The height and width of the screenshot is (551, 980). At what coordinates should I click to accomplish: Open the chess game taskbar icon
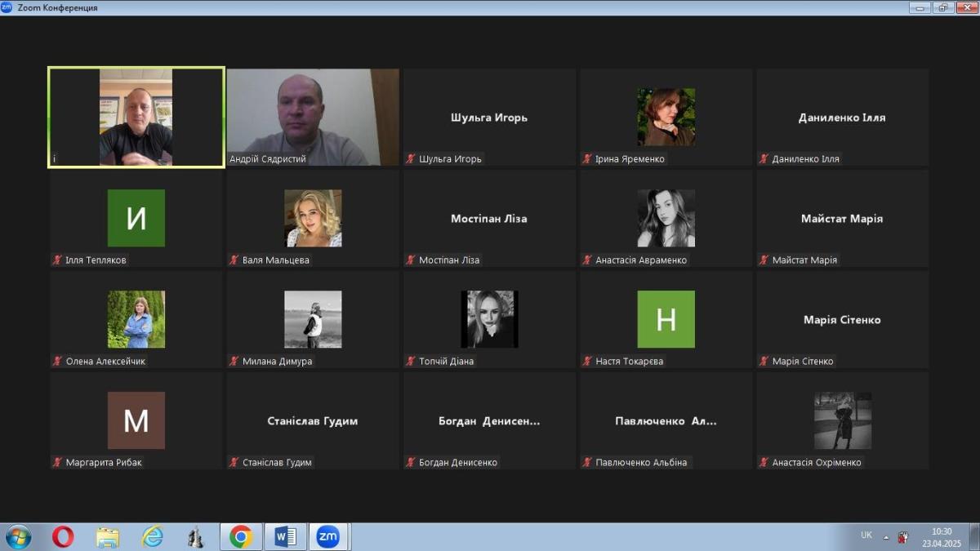(196, 536)
